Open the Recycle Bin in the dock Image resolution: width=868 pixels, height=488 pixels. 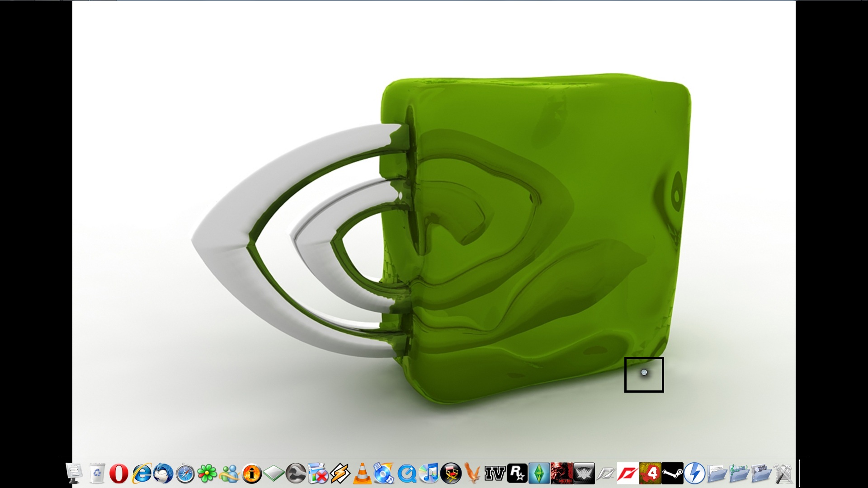96,473
